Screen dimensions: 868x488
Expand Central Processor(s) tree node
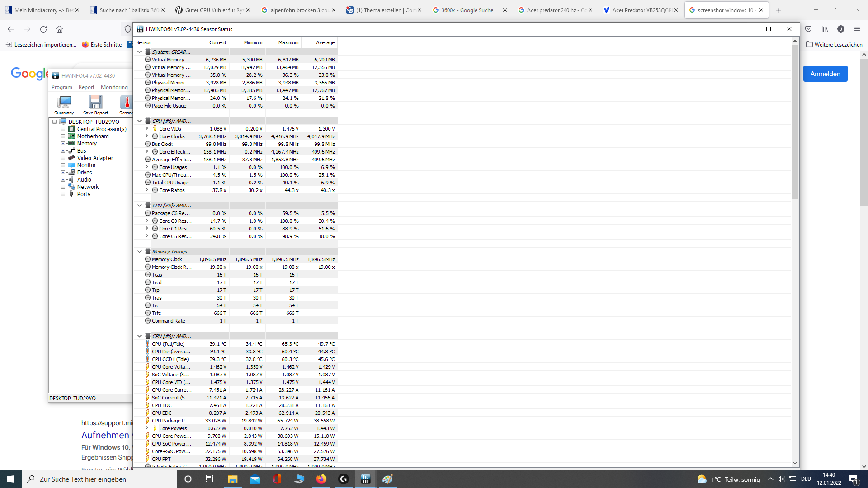pyautogui.click(x=63, y=129)
